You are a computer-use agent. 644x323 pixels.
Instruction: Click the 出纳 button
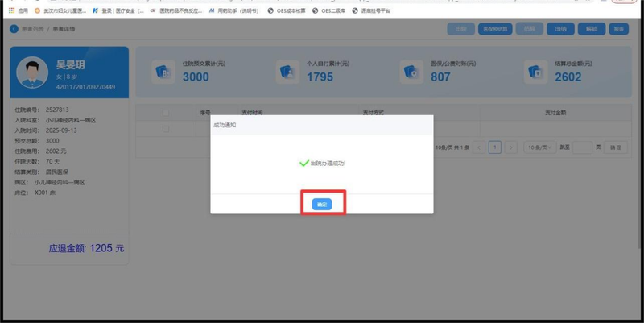click(560, 29)
